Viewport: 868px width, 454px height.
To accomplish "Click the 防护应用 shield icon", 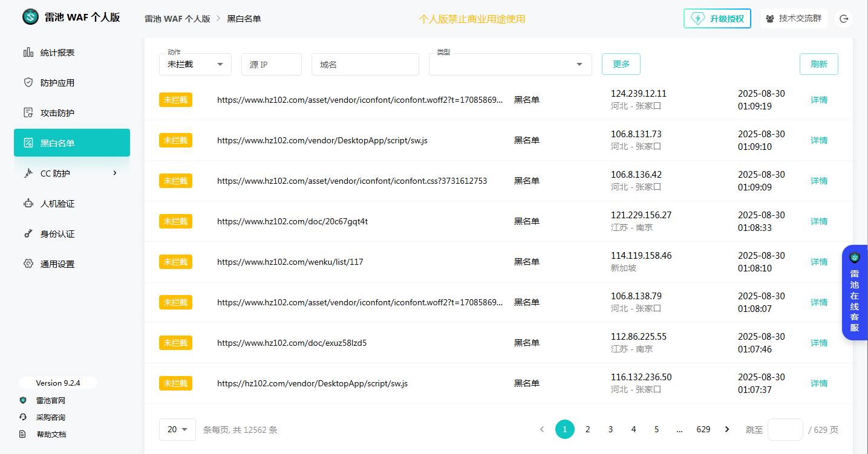I will click(28, 83).
